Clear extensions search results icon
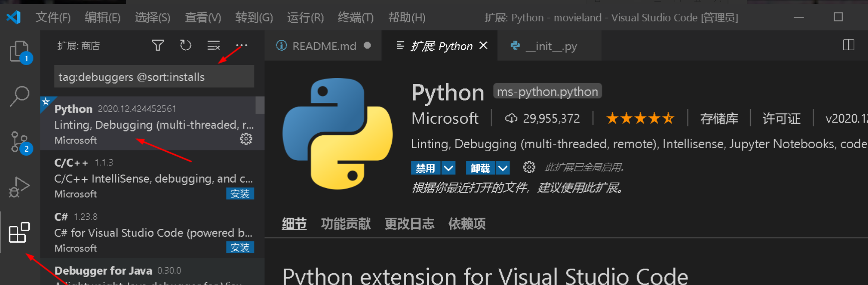 [x=214, y=45]
